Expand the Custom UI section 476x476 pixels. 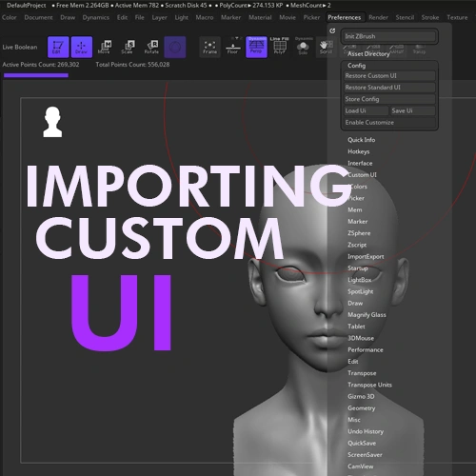point(362,175)
